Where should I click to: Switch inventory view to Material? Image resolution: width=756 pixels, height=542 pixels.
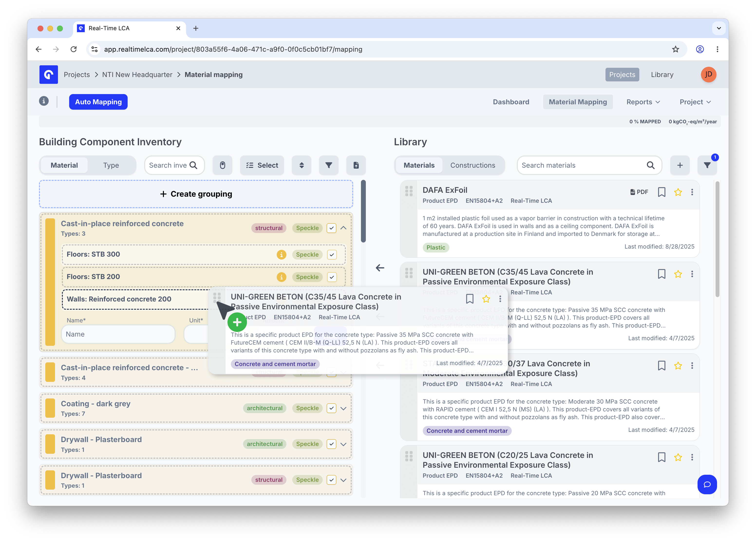pyautogui.click(x=64, y=165)
